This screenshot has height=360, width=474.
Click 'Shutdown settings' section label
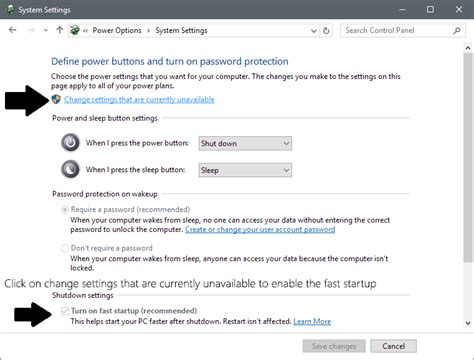(83, 295)
